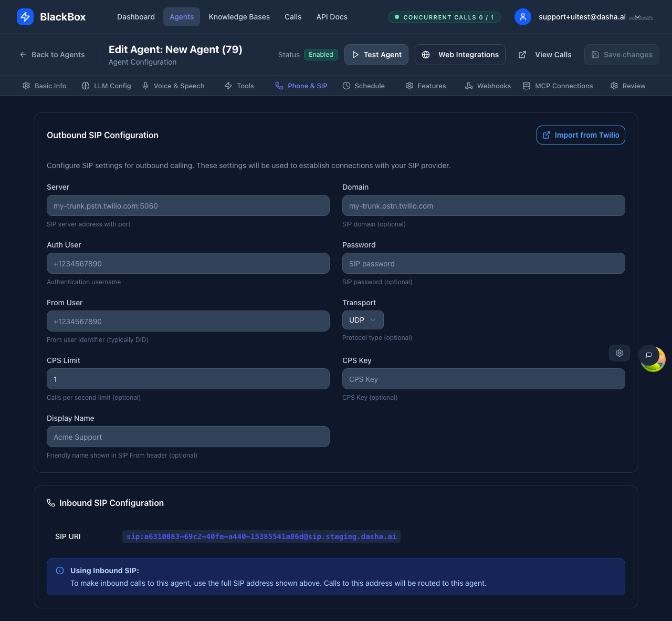Open Web Integrations
Screen dimensions: 672x621
click(460, 55)
